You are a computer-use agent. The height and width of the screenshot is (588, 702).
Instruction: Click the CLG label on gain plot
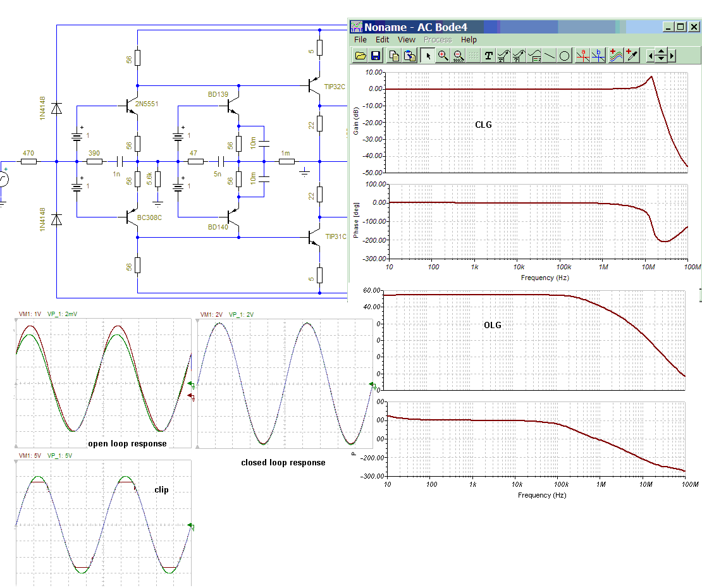pos(483,125)
